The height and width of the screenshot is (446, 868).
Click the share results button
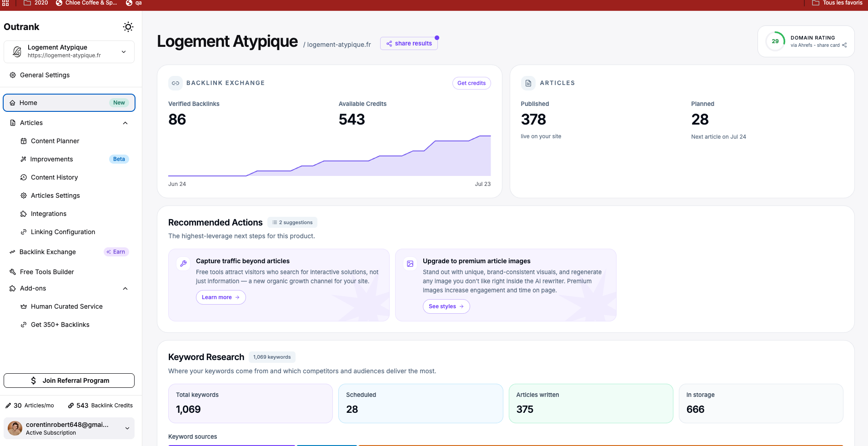pyautogui.click(x=409, y=44)
